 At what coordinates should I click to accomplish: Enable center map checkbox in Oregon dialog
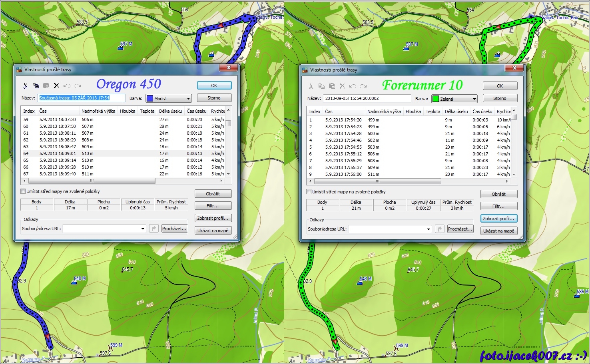[x=23, y=191]
